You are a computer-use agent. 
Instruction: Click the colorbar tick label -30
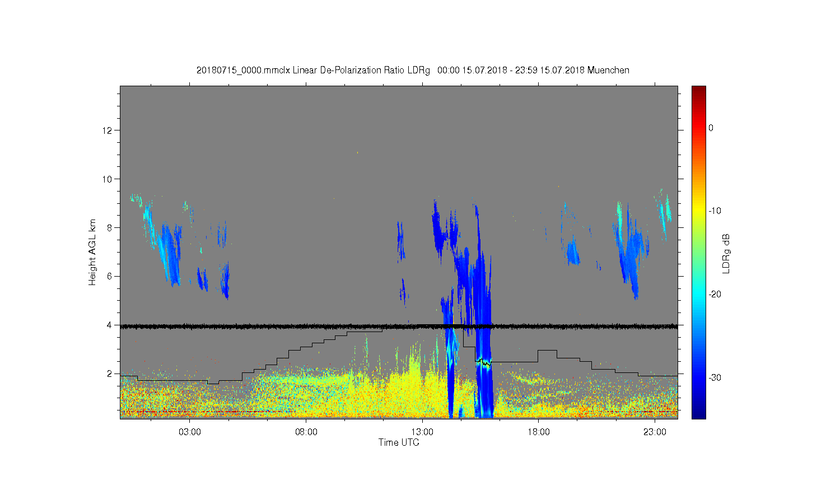pos(715,378)
